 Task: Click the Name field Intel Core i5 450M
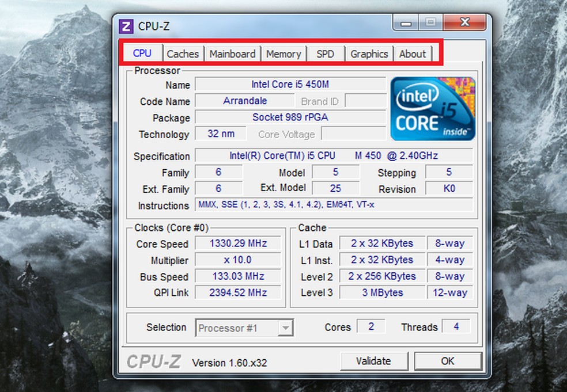(290, 84)
